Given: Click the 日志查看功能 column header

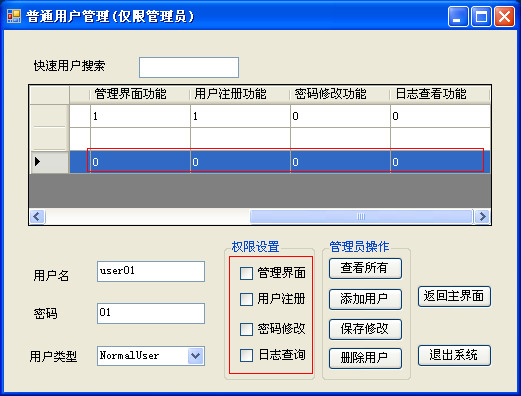Looking at the screenshot, I should [440, 94].
